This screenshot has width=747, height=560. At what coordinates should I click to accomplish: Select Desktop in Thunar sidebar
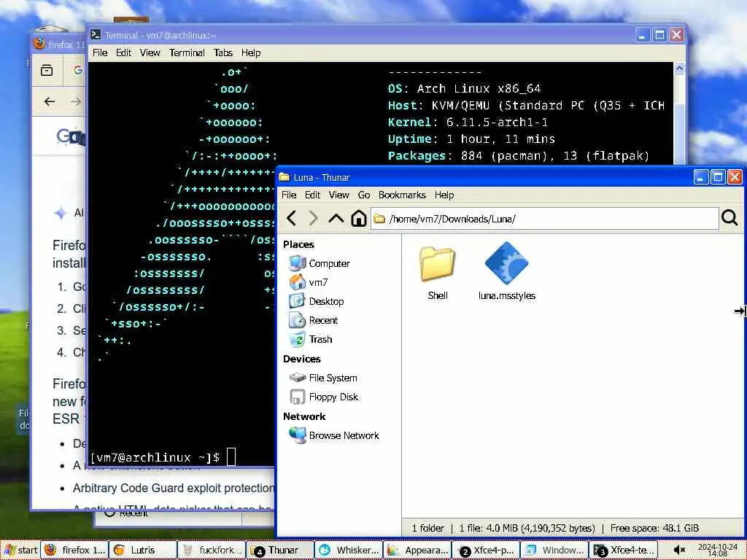317,301
